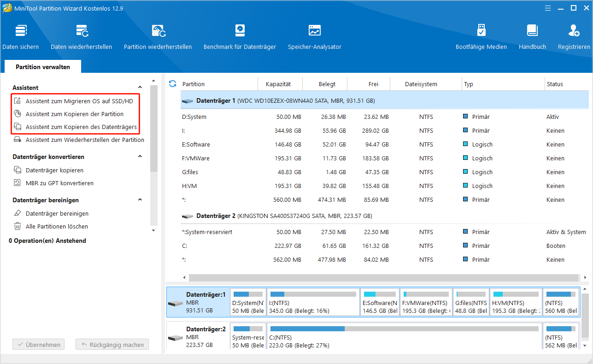The width and height of the screenshot is (593, 364).
Task: Open Assistent zum Kopieren der Partition
Action: pyautogui.click(x=75, y=114)
